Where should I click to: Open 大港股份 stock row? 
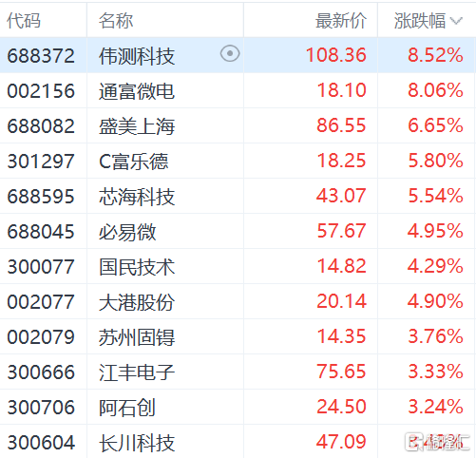[x=238, y=301]
